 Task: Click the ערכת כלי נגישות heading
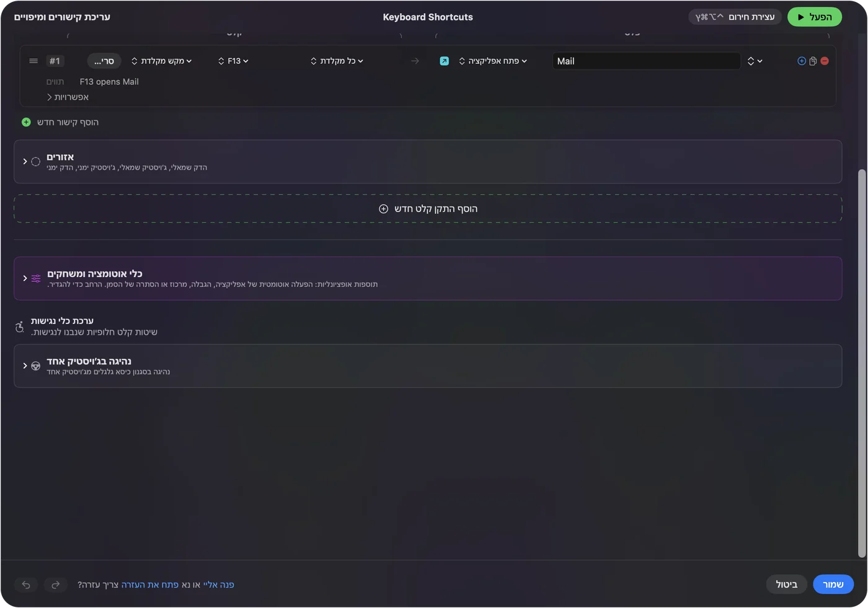click(62, 321)
